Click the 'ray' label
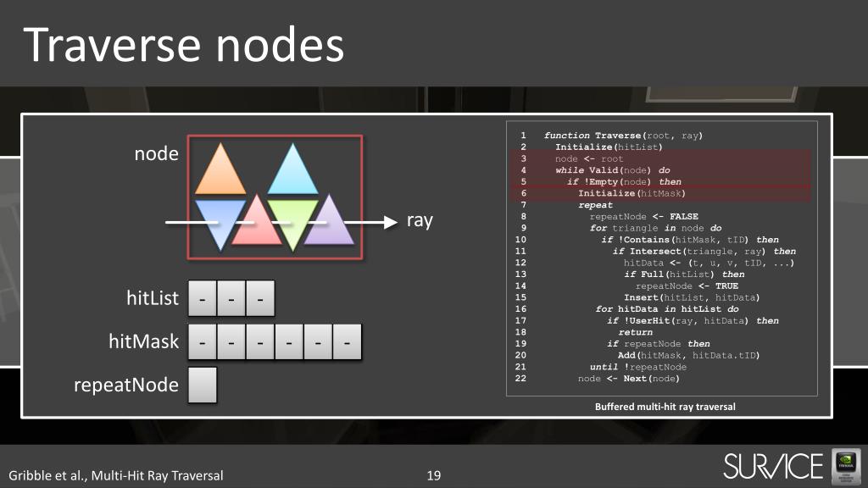 (x=420, y=220)
